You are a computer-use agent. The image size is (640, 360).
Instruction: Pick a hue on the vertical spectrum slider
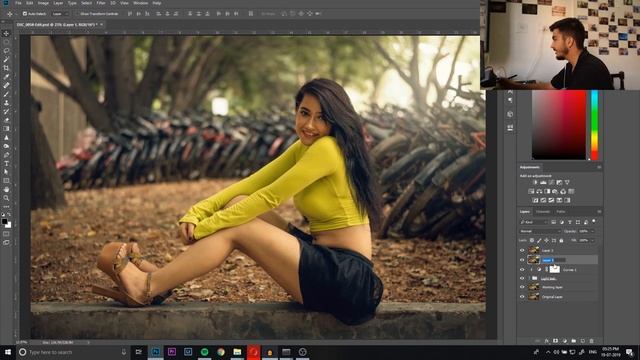(x=595, y=125)
